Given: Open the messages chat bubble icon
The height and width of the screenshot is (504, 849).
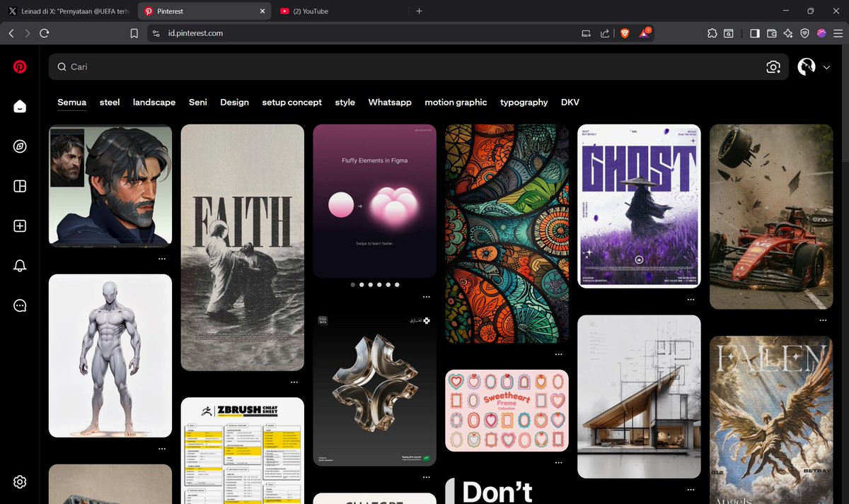Looking at the screenshot, I should 20,305.
